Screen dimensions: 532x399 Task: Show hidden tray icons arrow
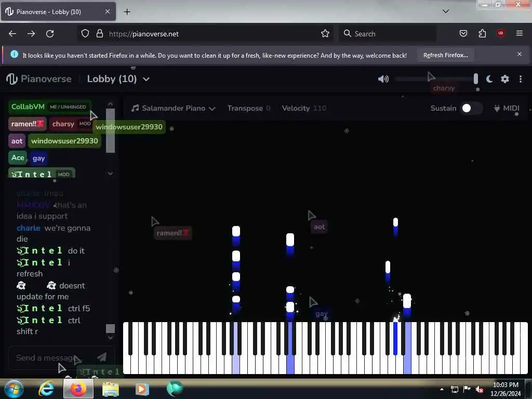(442, 389)
